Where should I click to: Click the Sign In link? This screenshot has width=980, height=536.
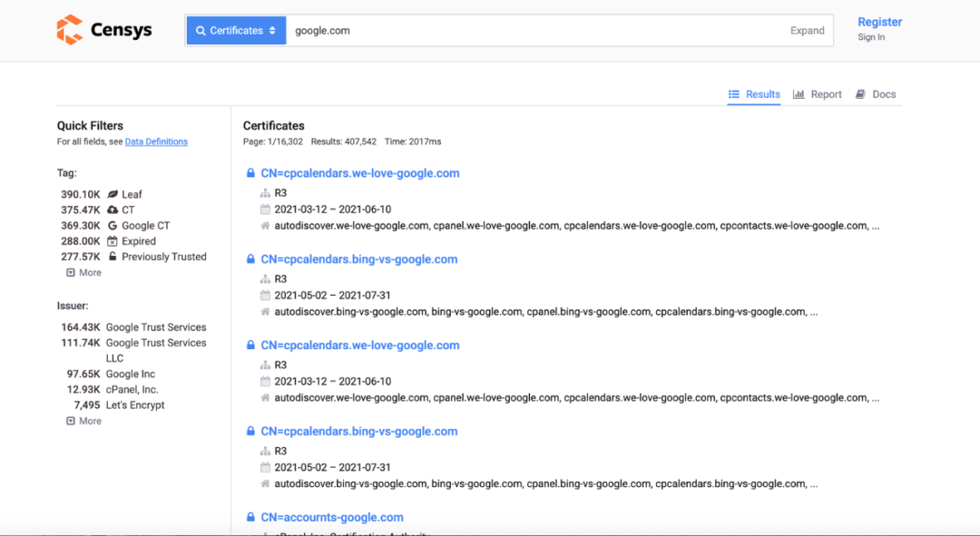871,37
